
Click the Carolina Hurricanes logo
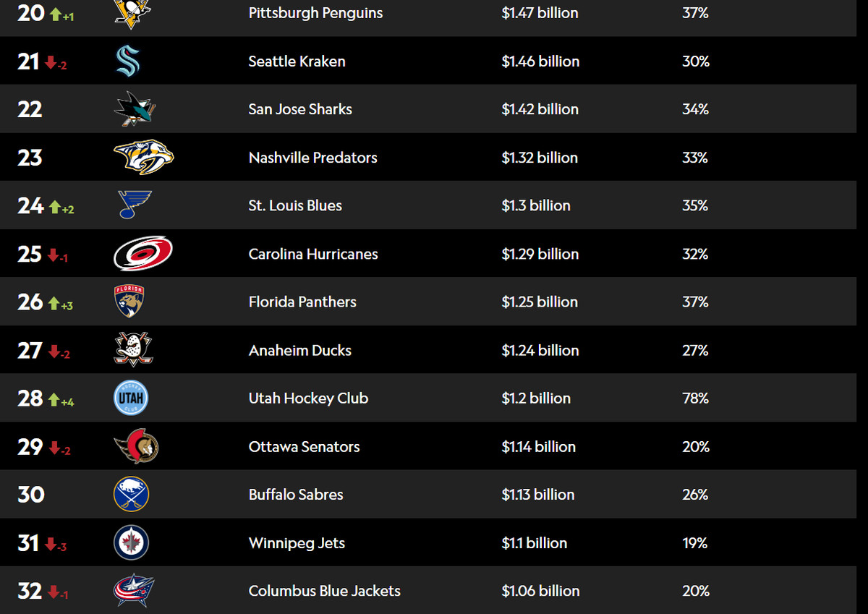[x=142, y=254]
